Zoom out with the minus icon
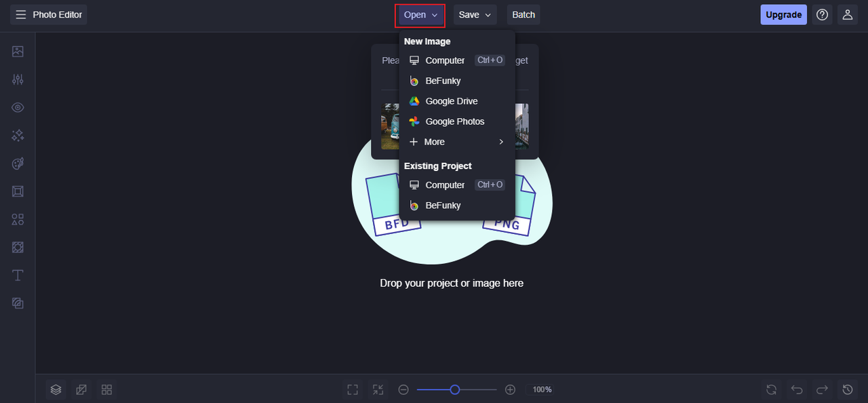This screenshot has height=403, width=868. click(x=403, y=389)
